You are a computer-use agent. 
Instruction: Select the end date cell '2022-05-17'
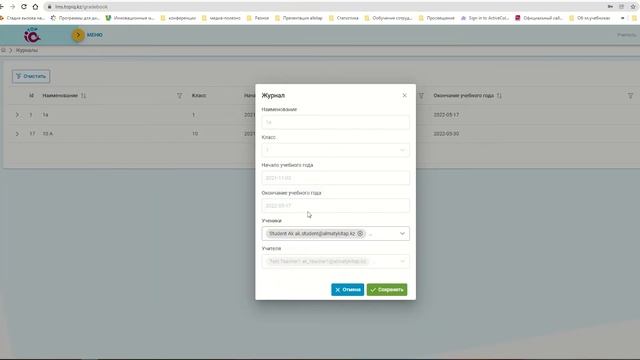click(446, 115)
